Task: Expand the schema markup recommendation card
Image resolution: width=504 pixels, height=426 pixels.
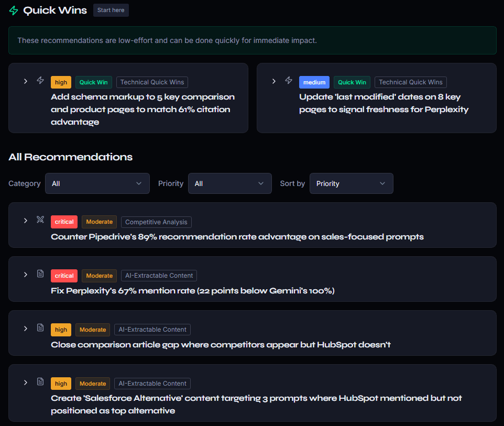Action: point(25,81)
